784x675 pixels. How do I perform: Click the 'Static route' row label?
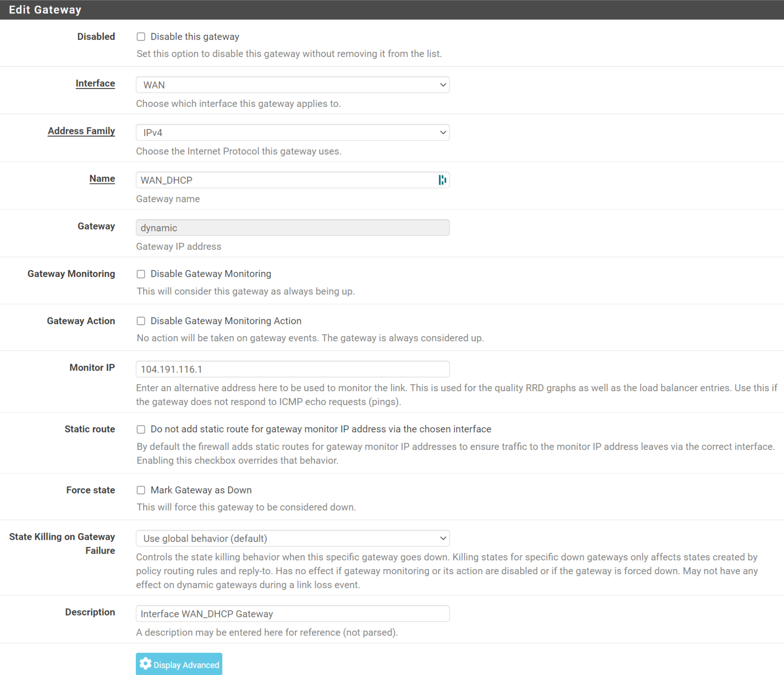pos(90,429)
